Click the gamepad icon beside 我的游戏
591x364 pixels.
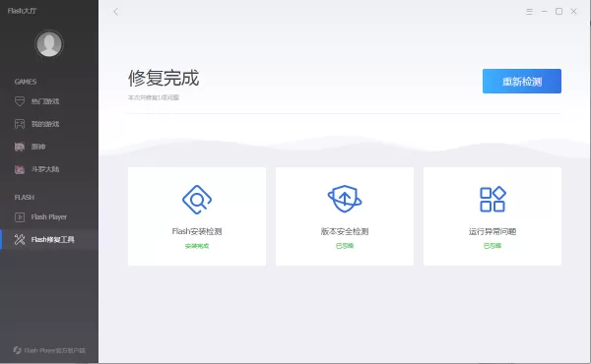pyautogui.click(x=20, y=124)
